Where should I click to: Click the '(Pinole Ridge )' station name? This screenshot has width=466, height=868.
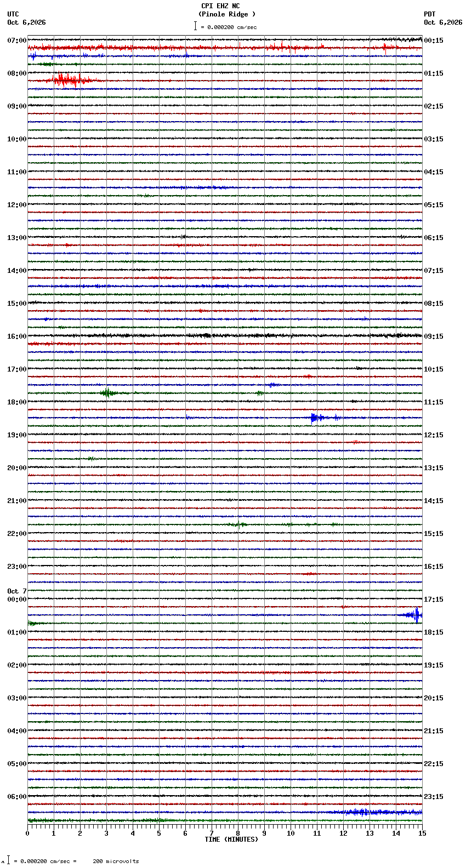(x=227, y=14)
